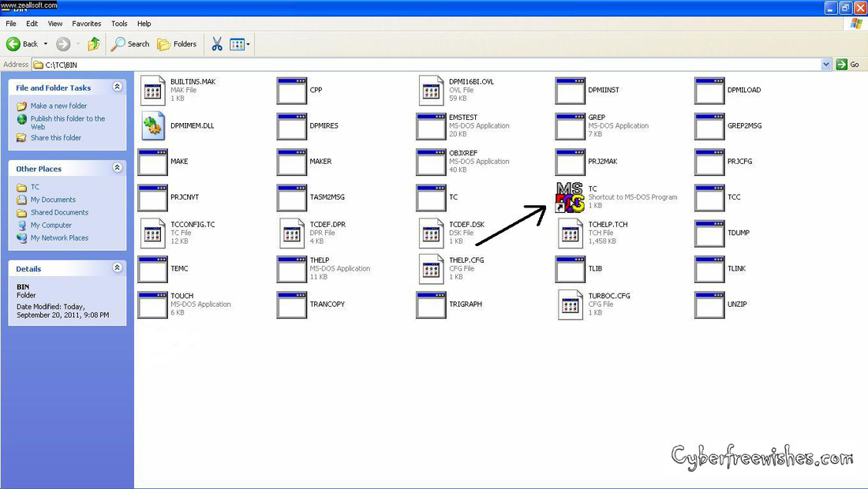Open My Computer from the sidebar icon
The width and height of the screenshot is (868, 489).
tap(23, 225)
